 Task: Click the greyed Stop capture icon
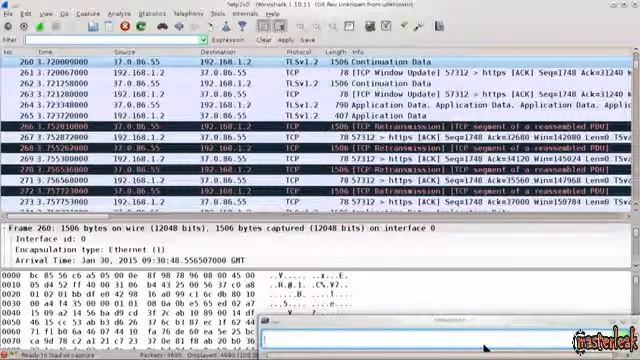tap(56, 27)
